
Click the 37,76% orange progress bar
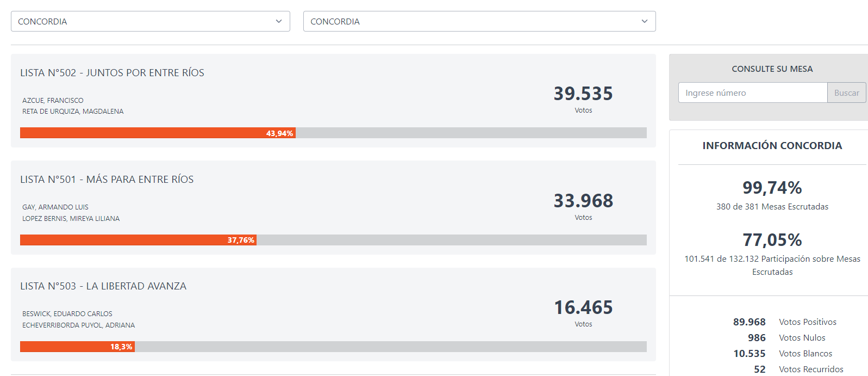coord(138,240)
